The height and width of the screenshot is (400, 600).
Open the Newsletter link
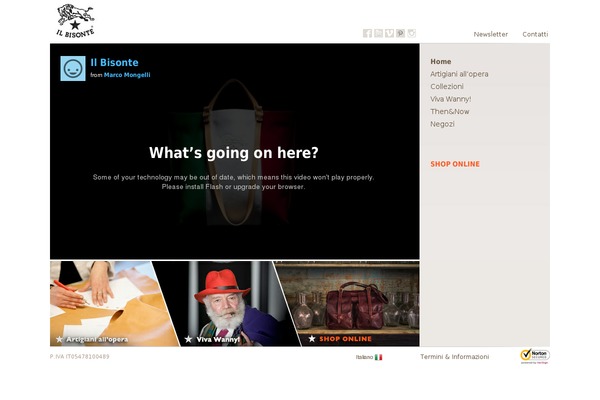(491, 34)
